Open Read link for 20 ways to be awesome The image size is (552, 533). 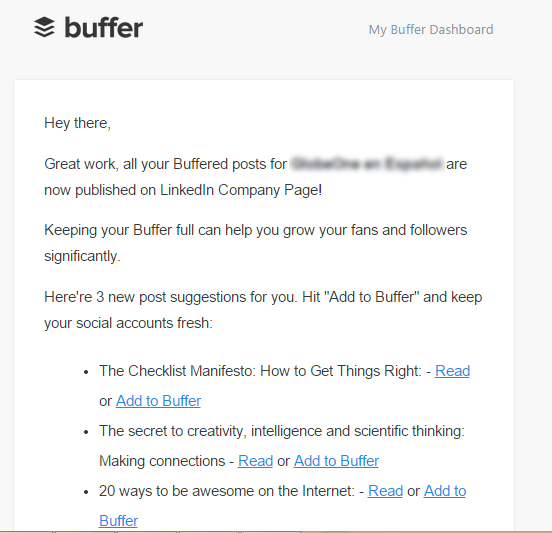pyautogui.click(x=385, y=491)
